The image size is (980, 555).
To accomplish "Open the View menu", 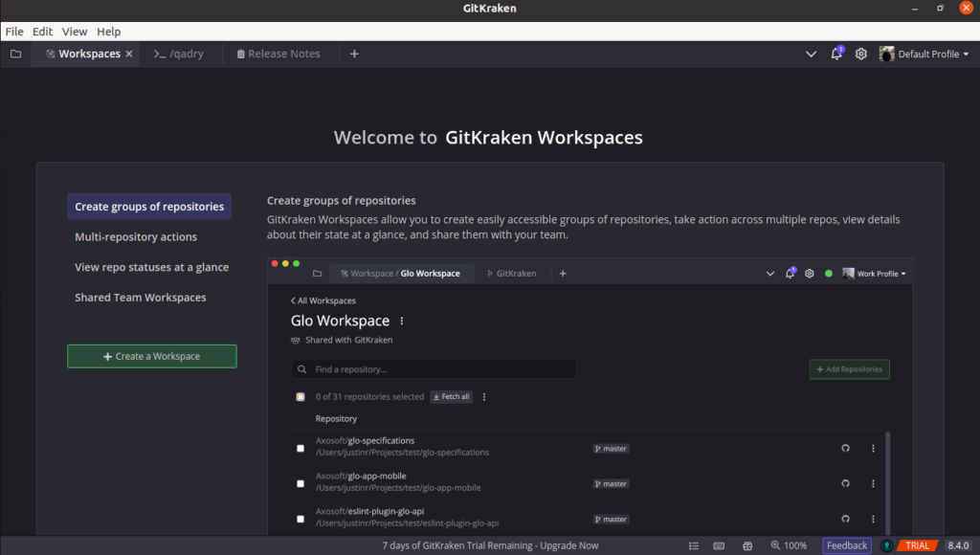I will pos(75,32).
